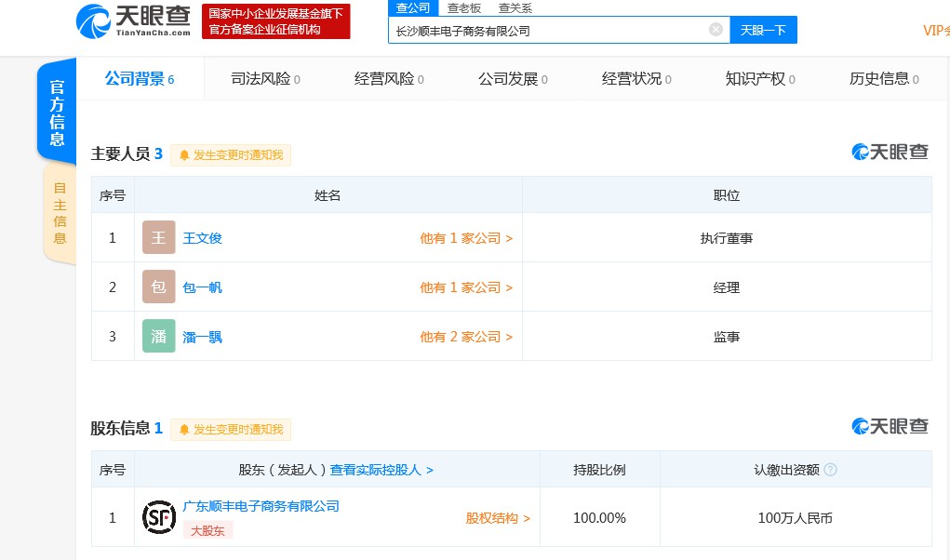This screenshot has width=950, height=560.
Task: Open the 公司发展 tab
Action: (x=513, y=79)
